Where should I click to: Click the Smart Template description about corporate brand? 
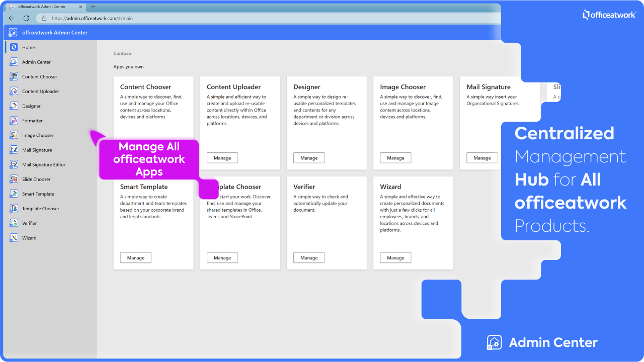coord(153,207)
